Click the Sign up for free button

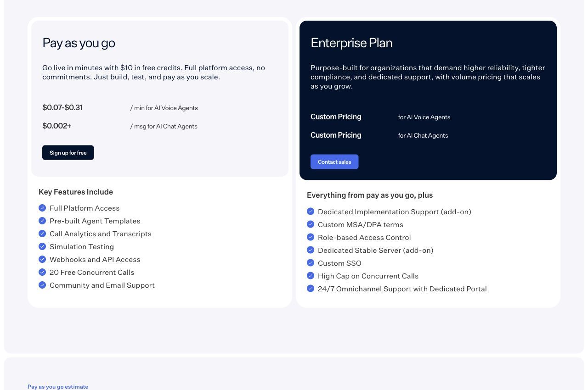68,153
